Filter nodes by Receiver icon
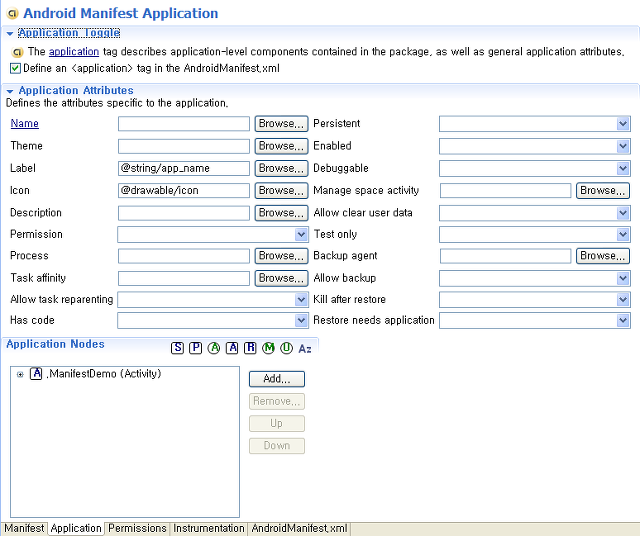The image size is (640, 536). (250, 348)
